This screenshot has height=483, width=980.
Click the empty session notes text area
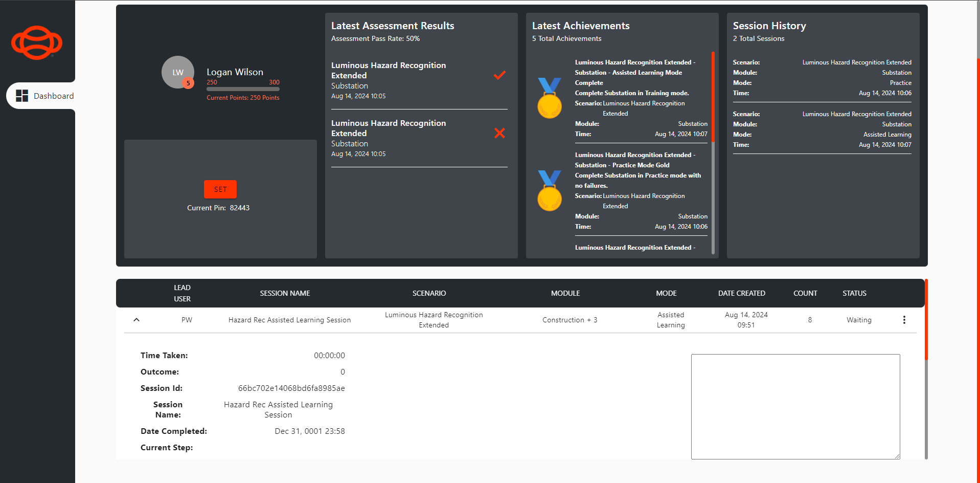tap(795, 406)
